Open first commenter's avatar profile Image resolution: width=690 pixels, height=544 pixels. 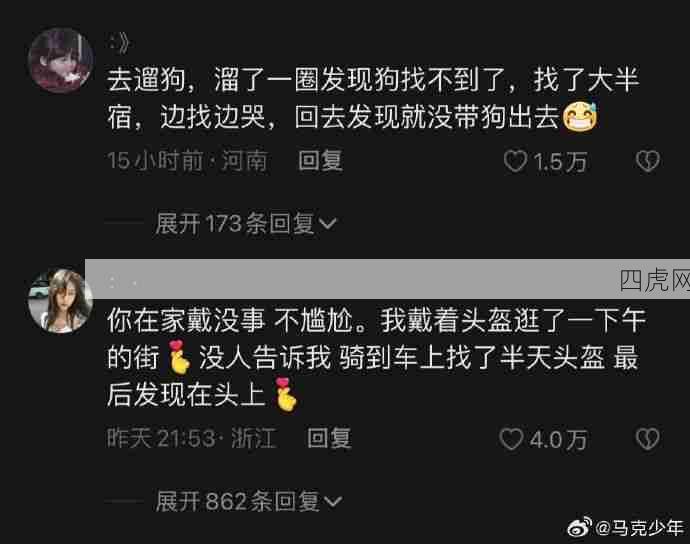tap(61, 60)
